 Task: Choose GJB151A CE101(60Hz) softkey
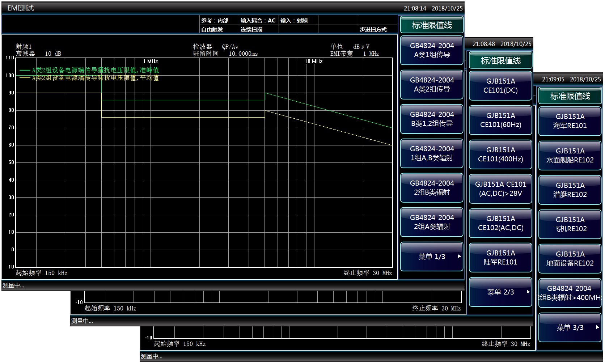coord(500,120)
